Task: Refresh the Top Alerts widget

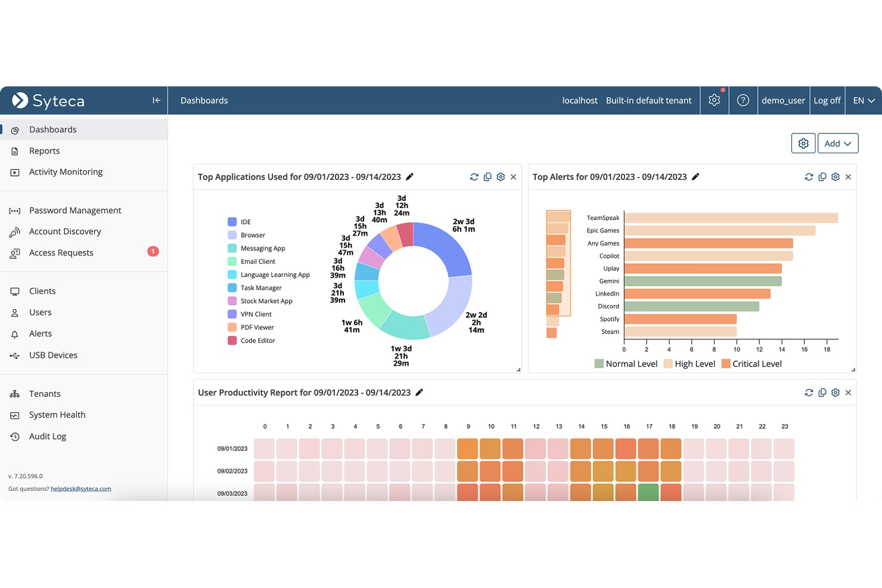Action: click(x=809, y=177)
